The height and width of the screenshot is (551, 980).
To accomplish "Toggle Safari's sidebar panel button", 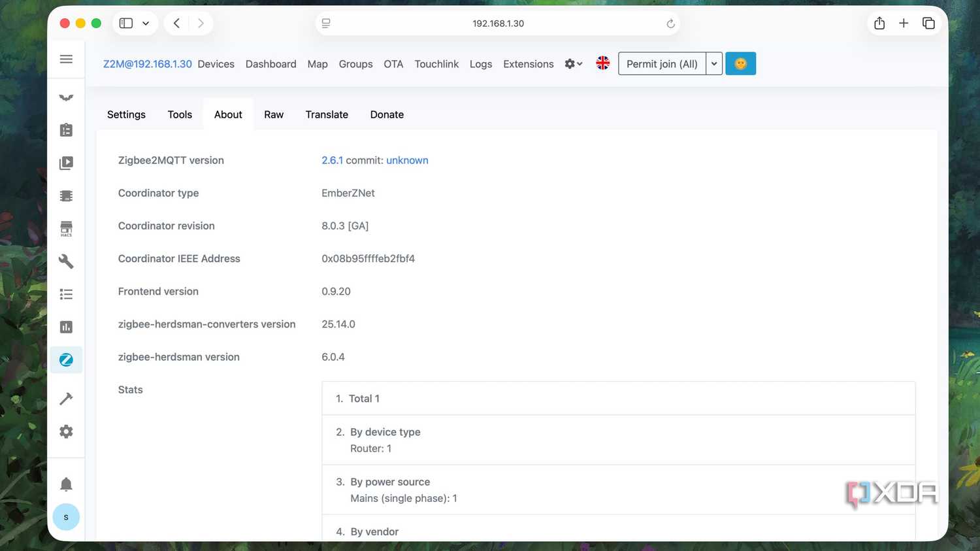I will pos(126,23).
